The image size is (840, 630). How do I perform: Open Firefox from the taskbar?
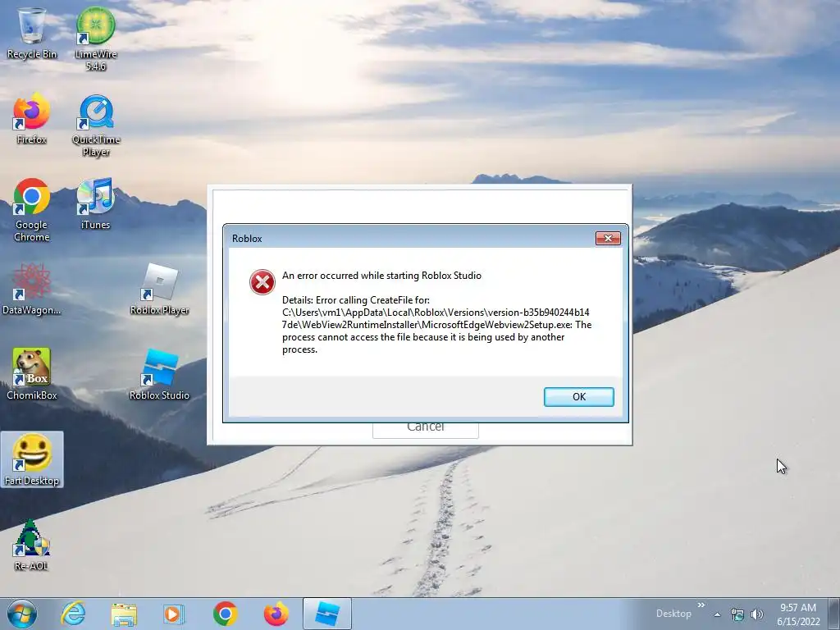tap(276, 614)
